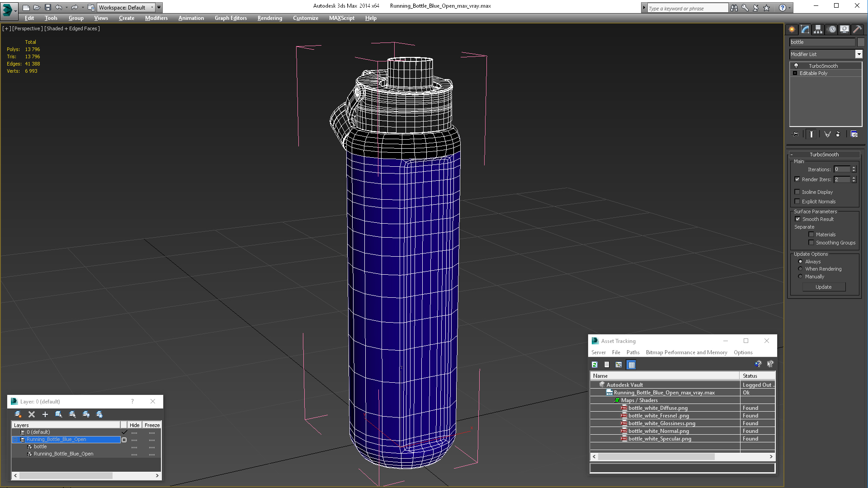Click the Save File toolbar icon
The image size is (868, 488).
(x=48, y=7)
